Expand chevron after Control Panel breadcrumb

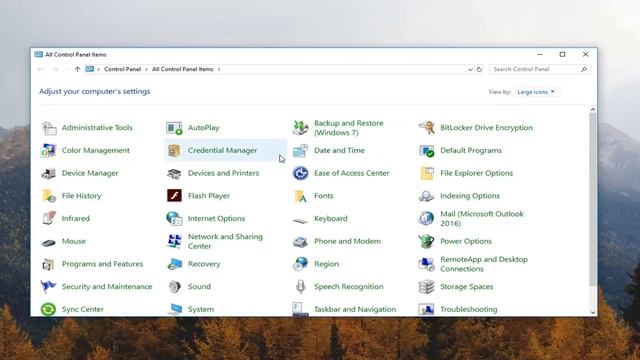146,69
